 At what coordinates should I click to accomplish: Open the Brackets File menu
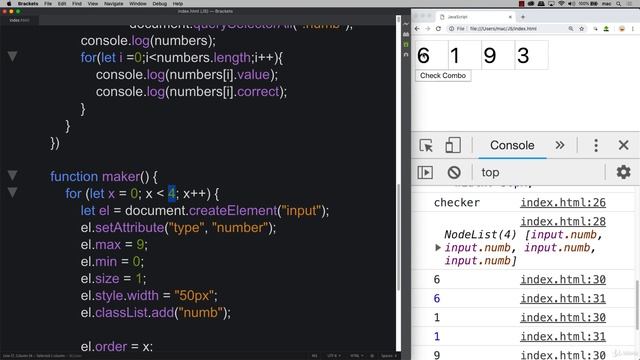[x=48, y=3]
